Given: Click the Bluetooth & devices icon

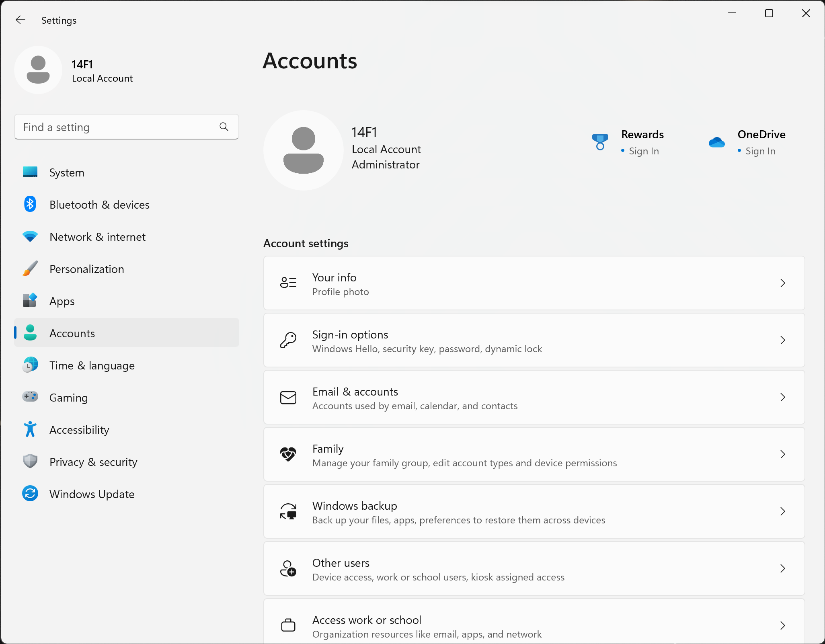Looking at the screenshot, I should click(x=30, y=204).
